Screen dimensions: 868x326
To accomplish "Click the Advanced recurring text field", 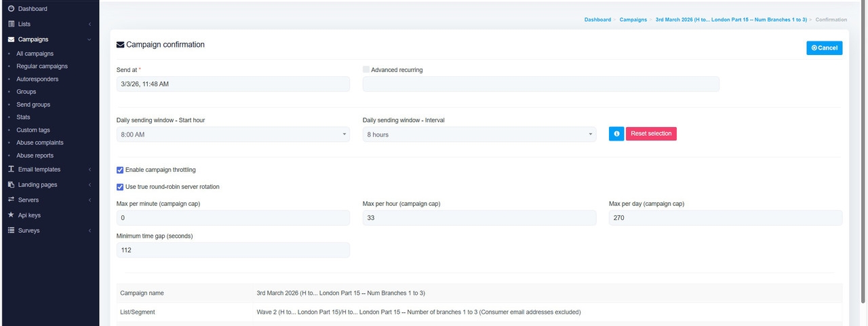I will click(541, 84).
